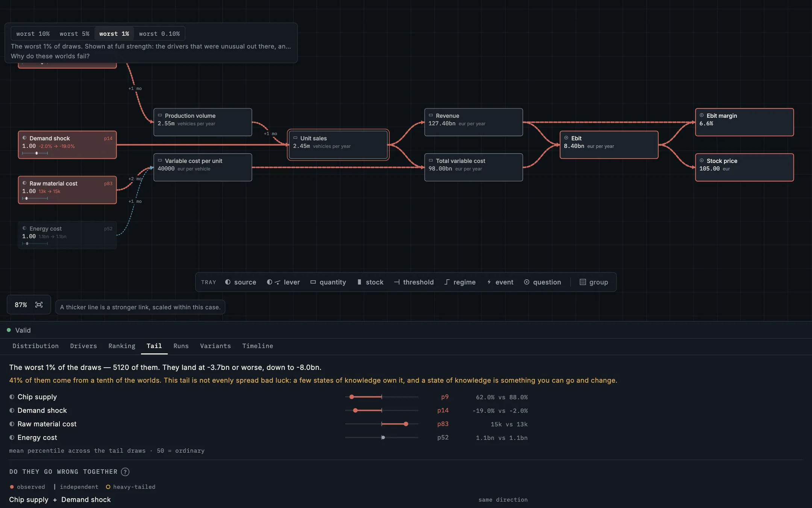Viewport: 812px width, 508px height.
Task: Click the question icon on Stock price node
Action: point(701,161)
